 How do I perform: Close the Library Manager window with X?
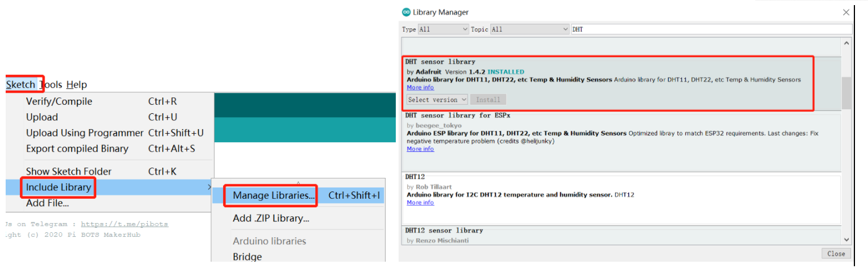[x=846, y=12]
